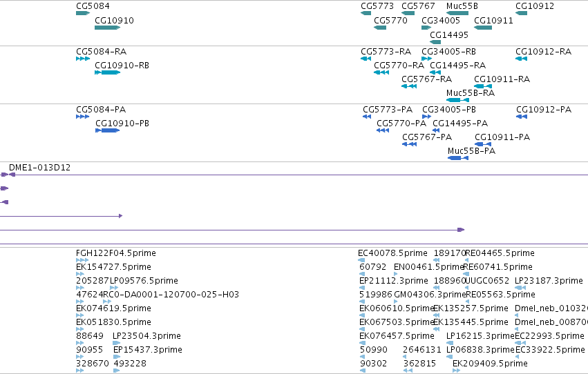Select the EK074619.5prime EST
The width and height of the screenshot is (588, 374).
click(x=80, y=315)
